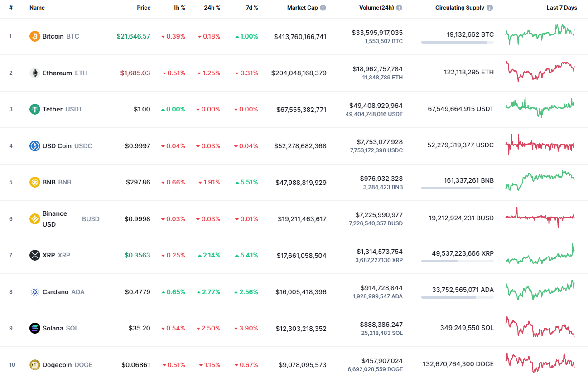Sort by the 7d % column header

click(x=251, y=7)
